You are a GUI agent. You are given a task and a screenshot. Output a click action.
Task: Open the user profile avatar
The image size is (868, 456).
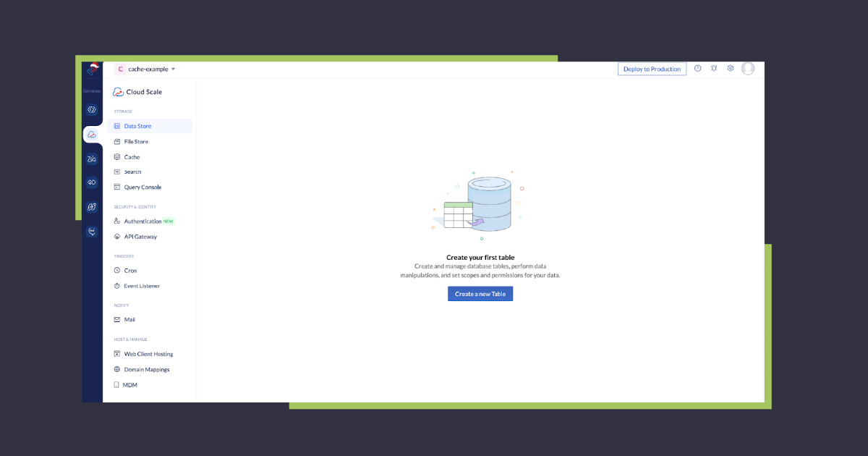click(748, 69)
